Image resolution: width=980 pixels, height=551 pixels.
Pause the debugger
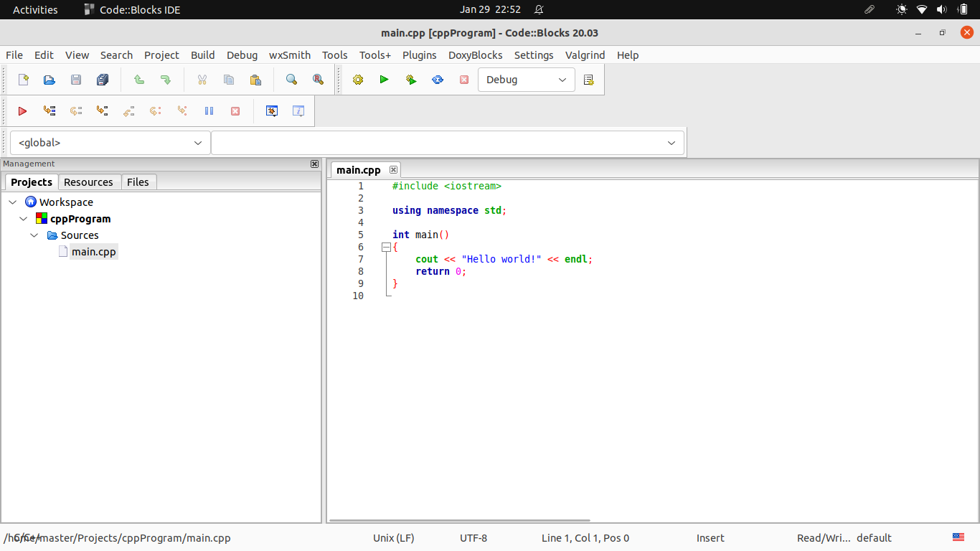tap(209, 111)
